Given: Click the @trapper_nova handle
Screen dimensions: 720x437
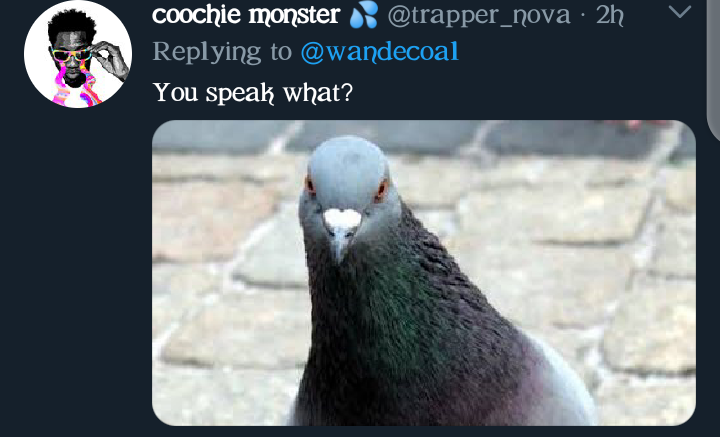Looking at the screenshot, I should click(x=479, y=16).
